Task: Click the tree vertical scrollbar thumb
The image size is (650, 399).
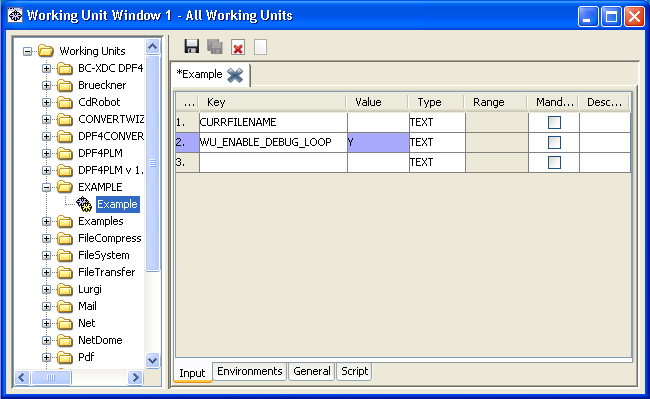Action: (153, 163)
